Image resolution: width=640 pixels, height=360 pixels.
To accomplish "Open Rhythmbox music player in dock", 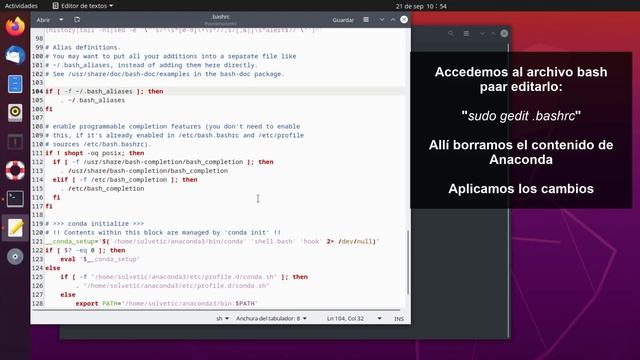I will coord(15,112).
